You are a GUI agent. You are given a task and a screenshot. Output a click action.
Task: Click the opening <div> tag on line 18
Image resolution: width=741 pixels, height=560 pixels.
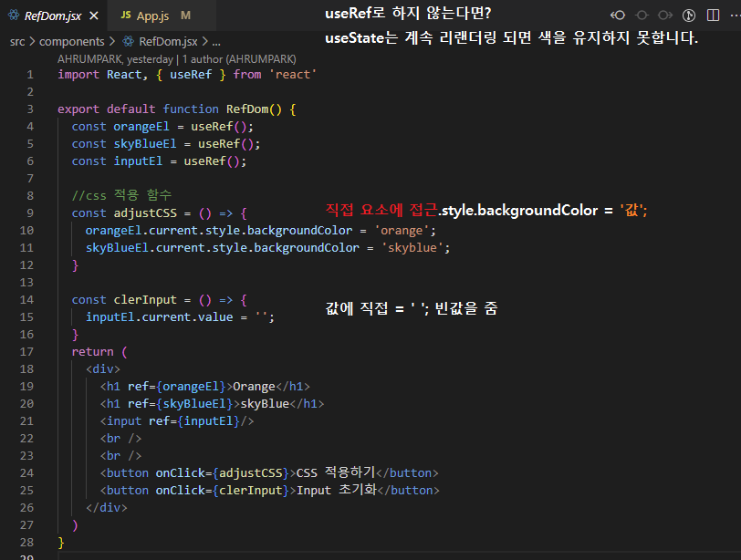click(103, 369)
